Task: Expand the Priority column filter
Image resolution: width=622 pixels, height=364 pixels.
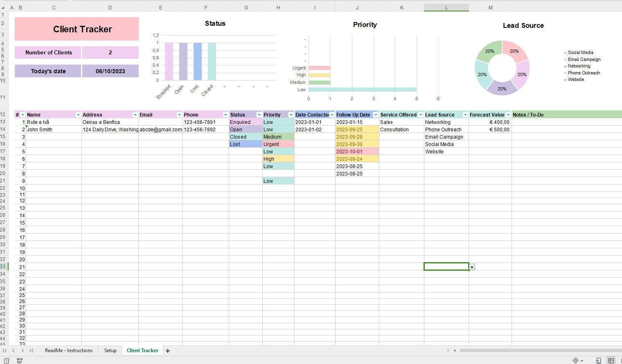Action: 291,115
